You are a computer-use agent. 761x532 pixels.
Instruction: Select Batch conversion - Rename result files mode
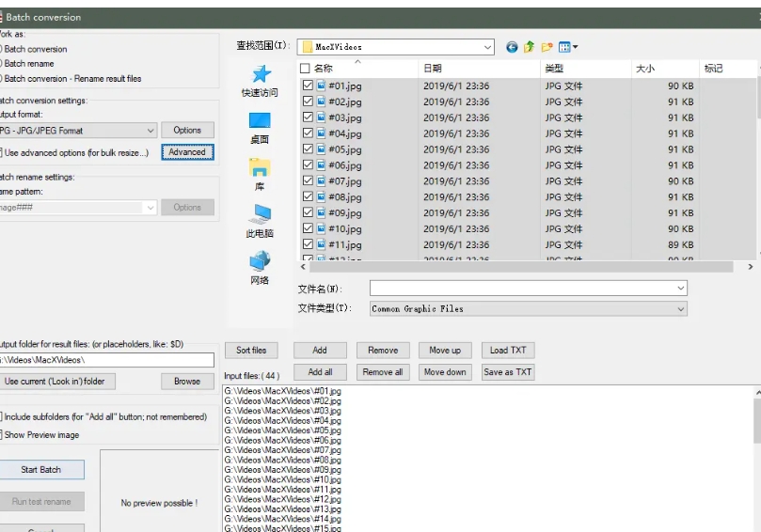click(x=71, y=79)
